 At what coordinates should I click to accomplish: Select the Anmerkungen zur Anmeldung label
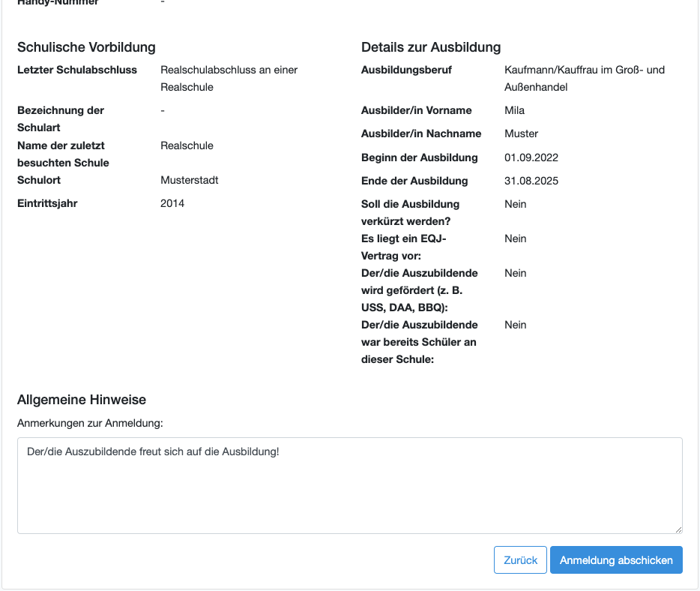(90, 423)
